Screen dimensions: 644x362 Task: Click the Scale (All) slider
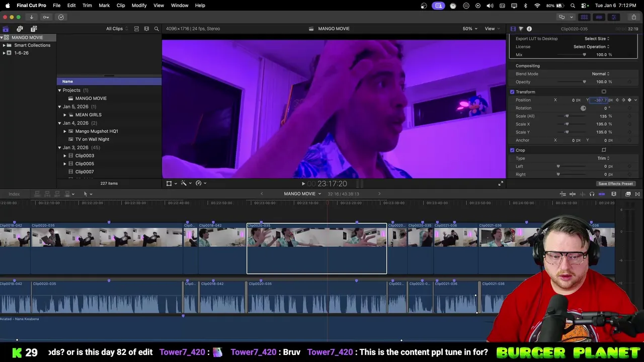click(x=571, y=116)
